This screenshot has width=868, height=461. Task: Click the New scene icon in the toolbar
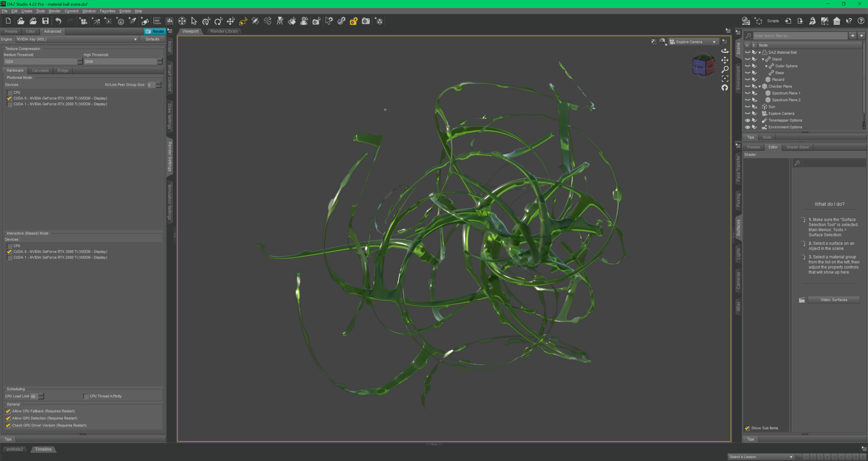[8, 21]
